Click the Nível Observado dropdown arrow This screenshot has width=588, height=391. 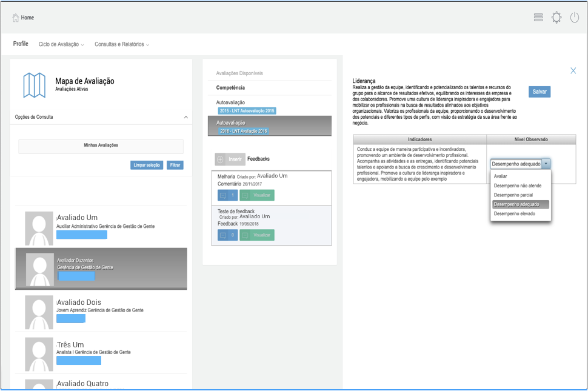tap(546, 164)
